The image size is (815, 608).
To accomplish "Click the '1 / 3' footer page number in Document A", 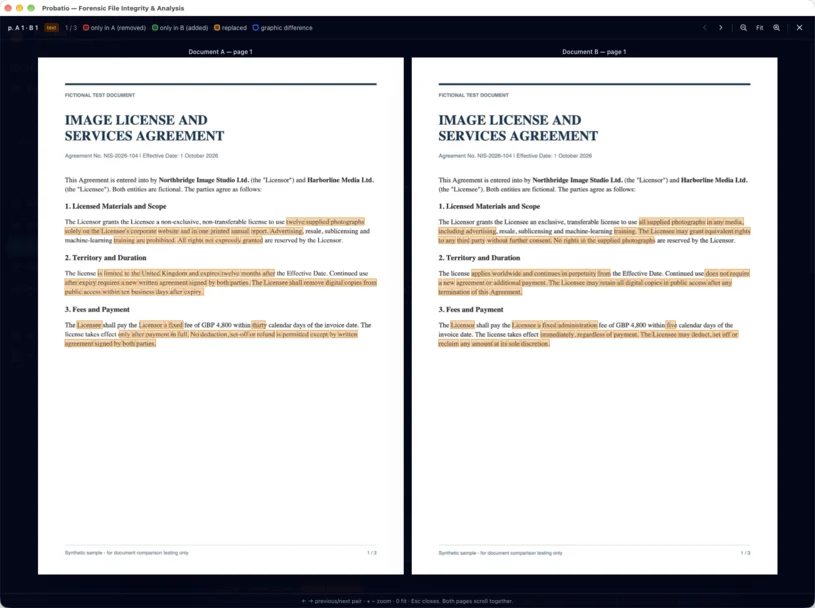I will (372, 553).
